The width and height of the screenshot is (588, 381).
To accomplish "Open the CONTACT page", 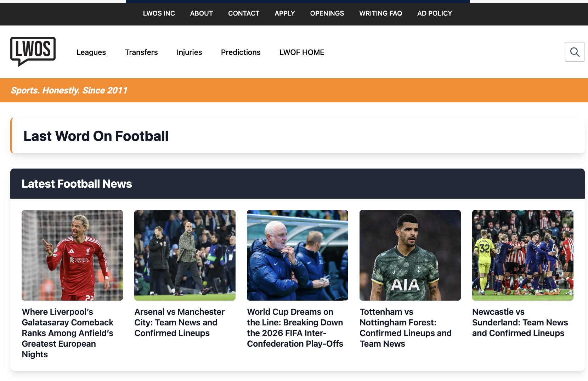I will (244, 13).
